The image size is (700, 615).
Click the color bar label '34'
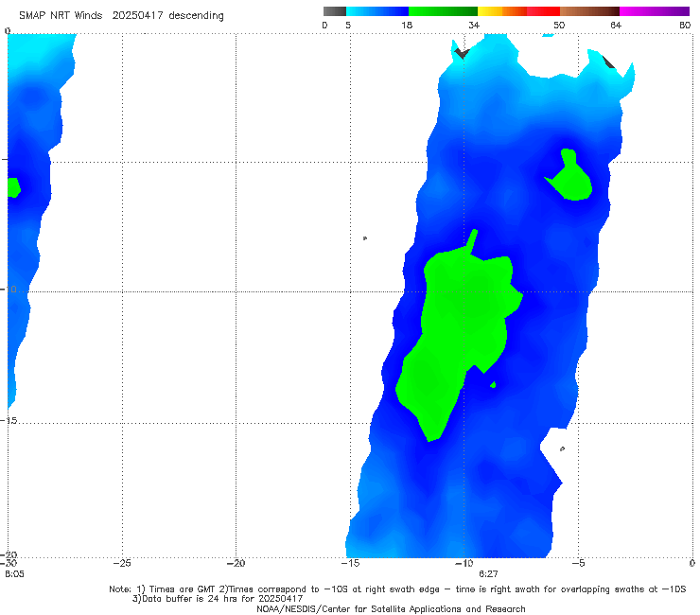pos(474,25)
